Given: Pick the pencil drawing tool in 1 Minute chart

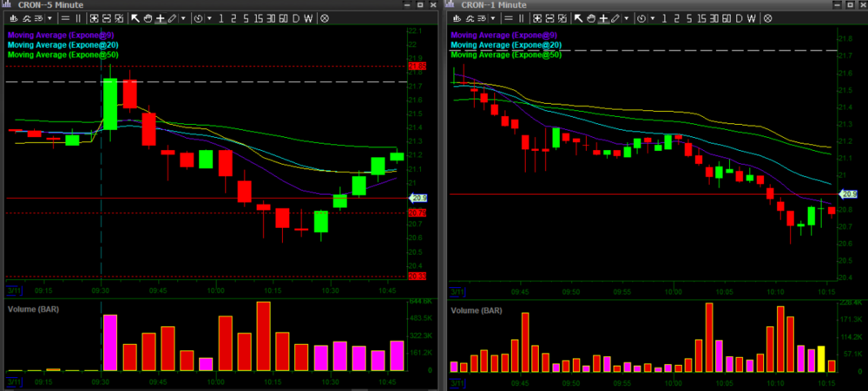Looking at the screenshot, I should 615,17.
